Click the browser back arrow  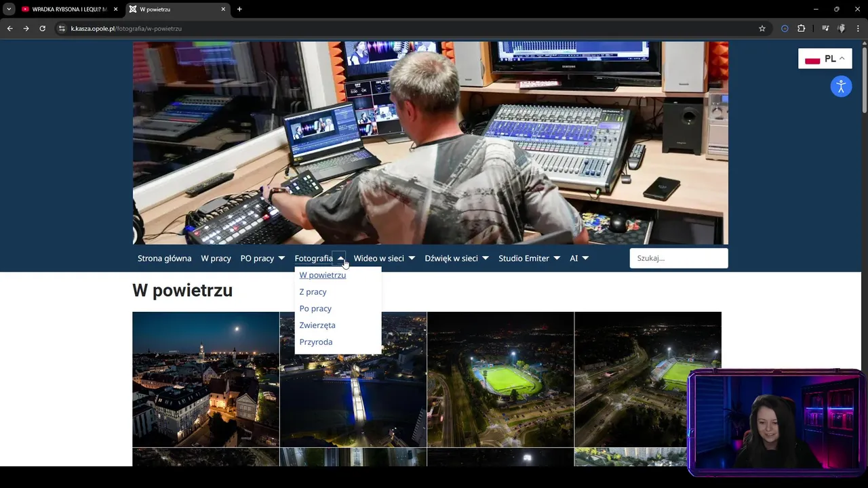point(9,28)
